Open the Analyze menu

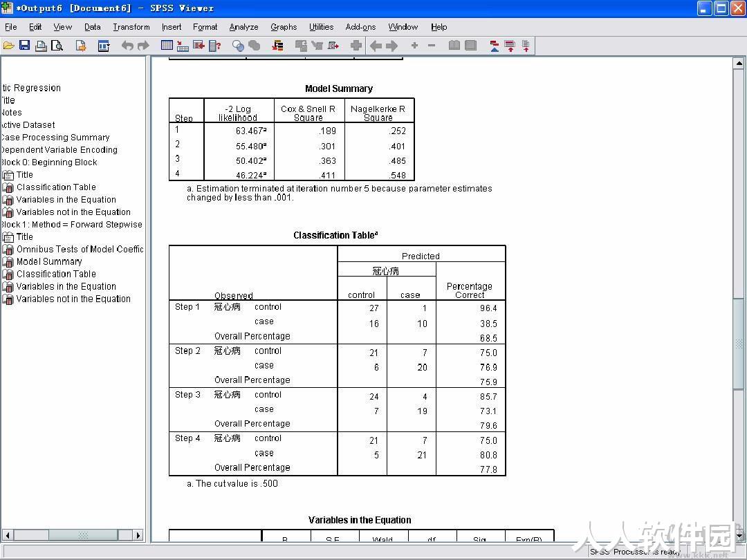pyautogui.click(x=243, y=27)
